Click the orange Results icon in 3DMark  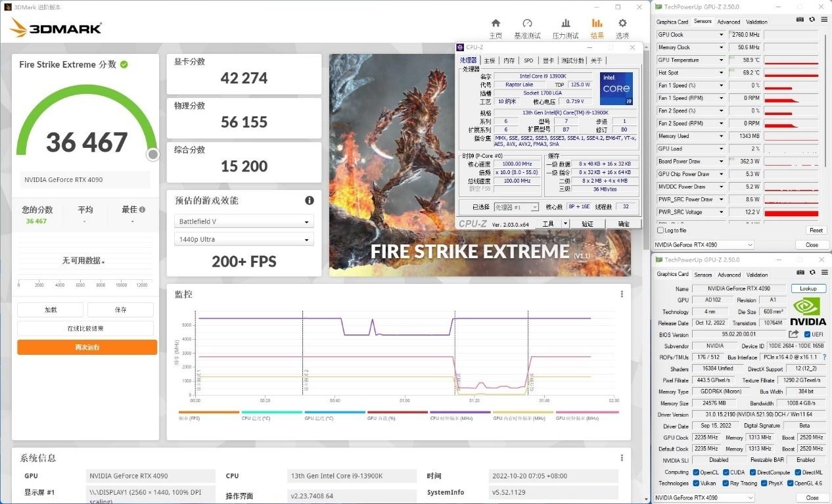point(596,23)
